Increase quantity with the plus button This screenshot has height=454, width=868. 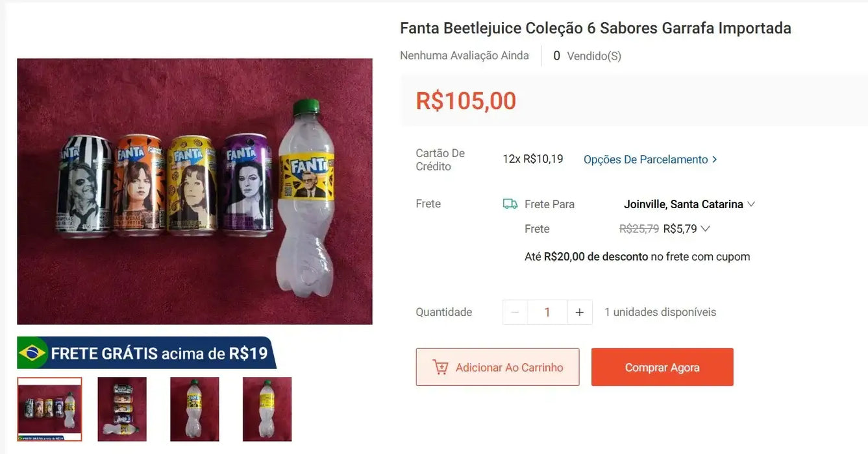click(580, 312)
